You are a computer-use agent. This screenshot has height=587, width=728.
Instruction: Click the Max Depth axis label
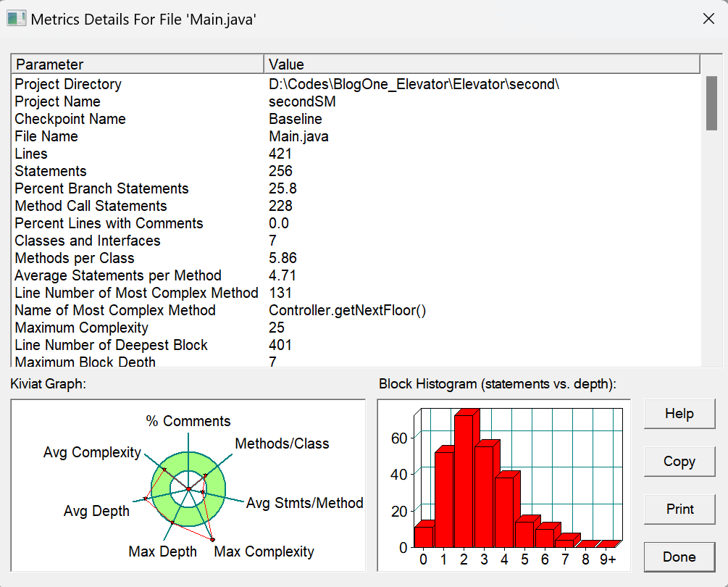coord(162,551)
